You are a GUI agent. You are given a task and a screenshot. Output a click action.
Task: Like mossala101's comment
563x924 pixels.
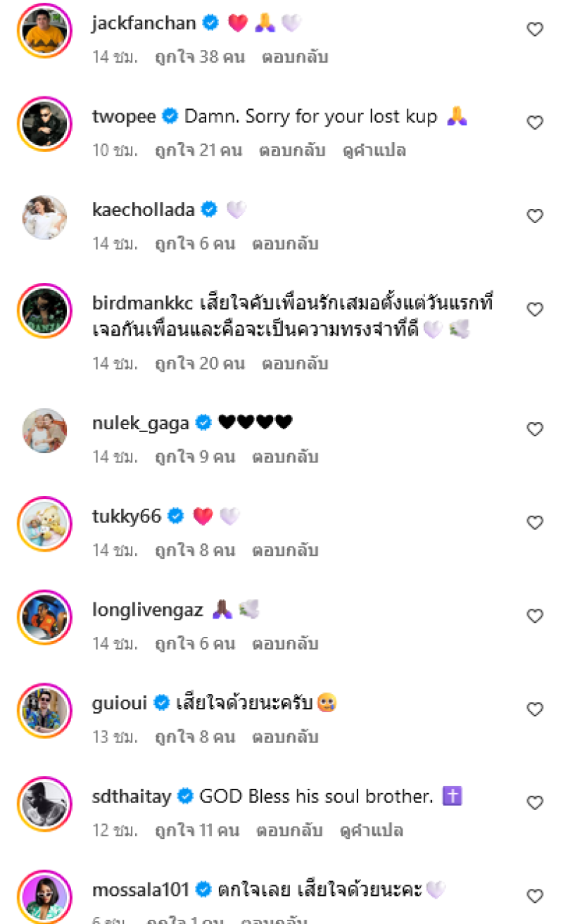[535, 896]
